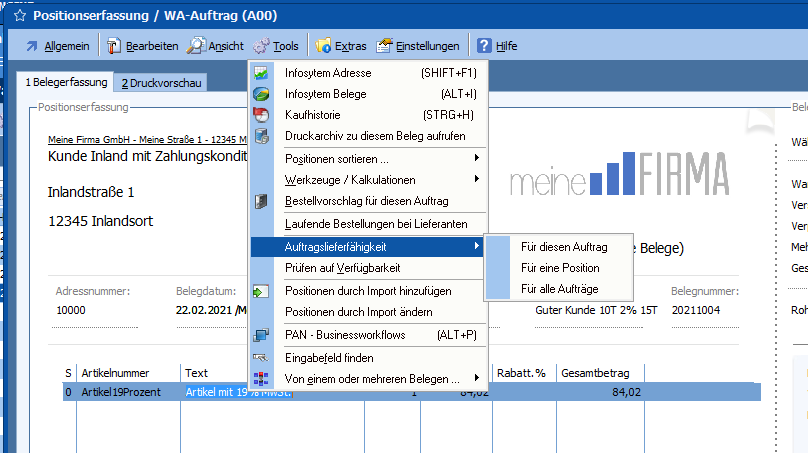Click the Infosystem Adresse menu icon

(x=261, y=73)
